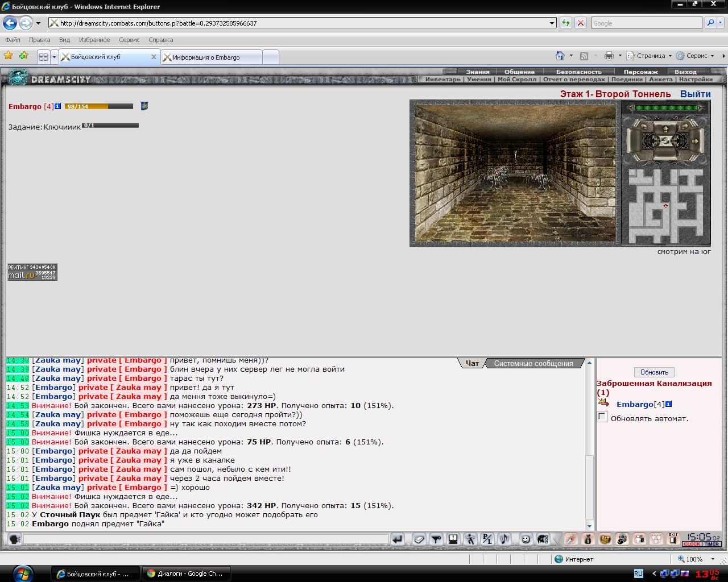Click the refresh icon on navigation pad
The height and width of the screenshot is (582, 728).
[665, 141]
